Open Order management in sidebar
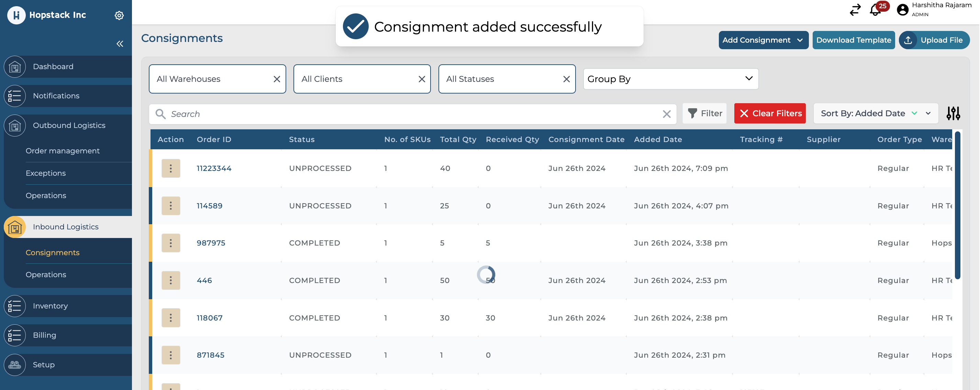 tap(63, 151)
